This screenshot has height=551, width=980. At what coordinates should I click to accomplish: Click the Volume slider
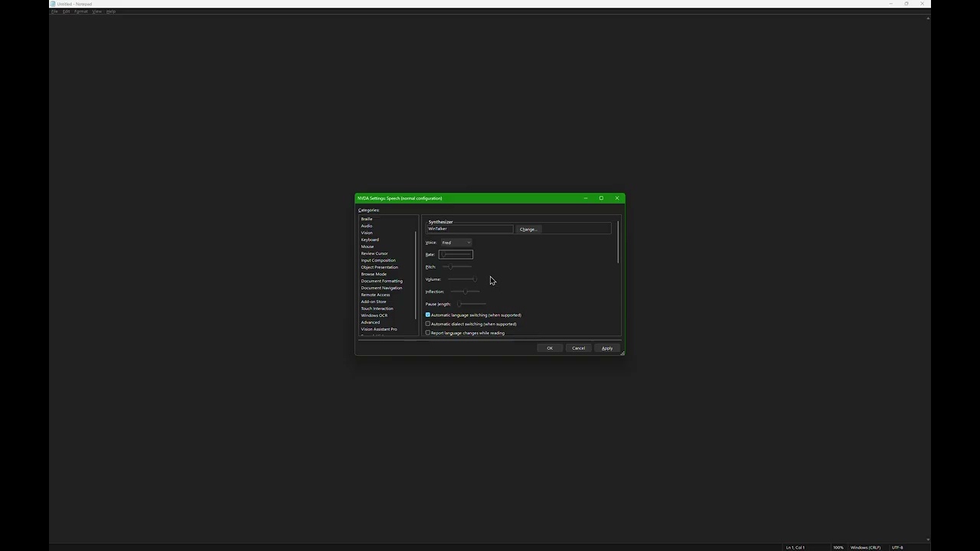pos(462,279)
